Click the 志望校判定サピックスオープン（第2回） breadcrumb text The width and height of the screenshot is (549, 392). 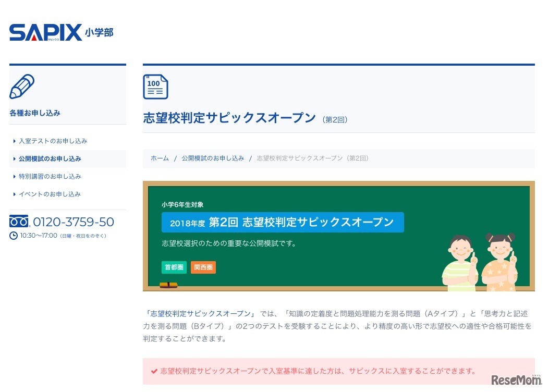[x=312, y=158]
